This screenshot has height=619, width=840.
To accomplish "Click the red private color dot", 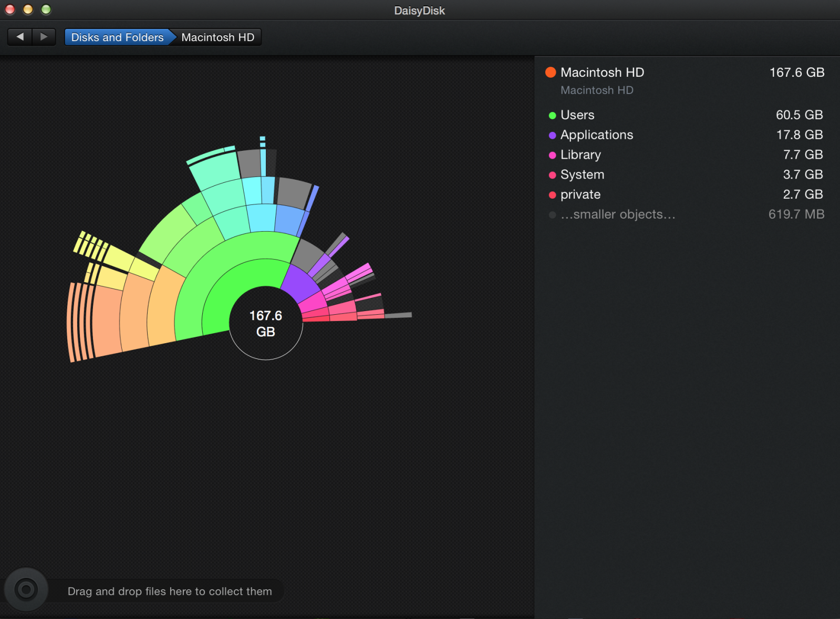I will click(x=552, y=195).
